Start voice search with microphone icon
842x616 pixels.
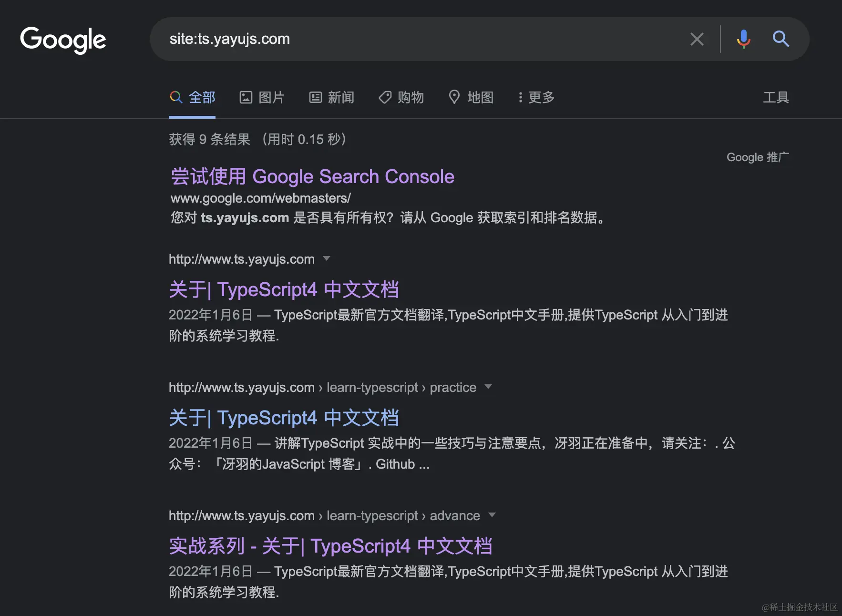coord(743,39)
